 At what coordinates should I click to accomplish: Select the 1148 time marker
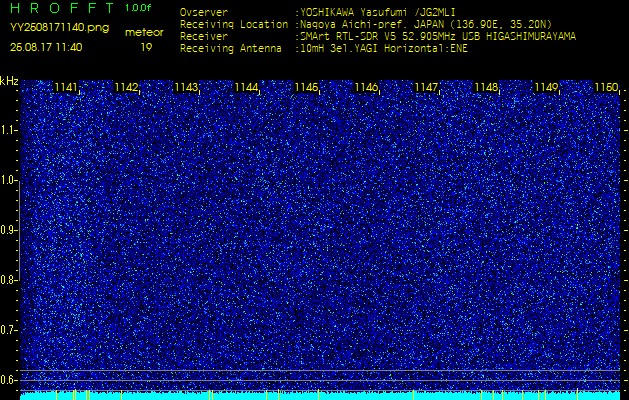(x=487, y=87)
